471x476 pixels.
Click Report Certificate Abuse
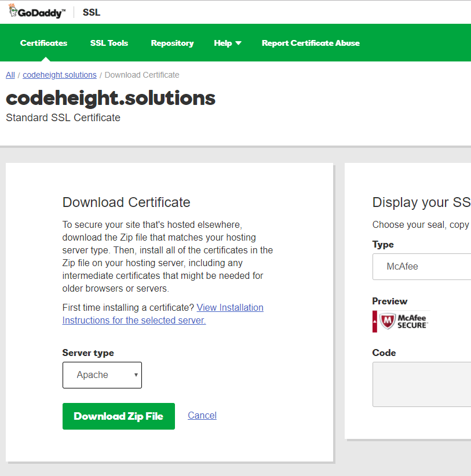tap(311, 42)
